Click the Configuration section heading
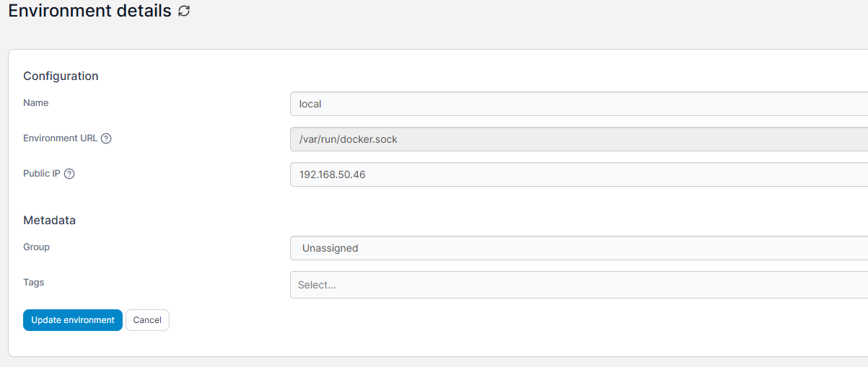 point(61,76)
